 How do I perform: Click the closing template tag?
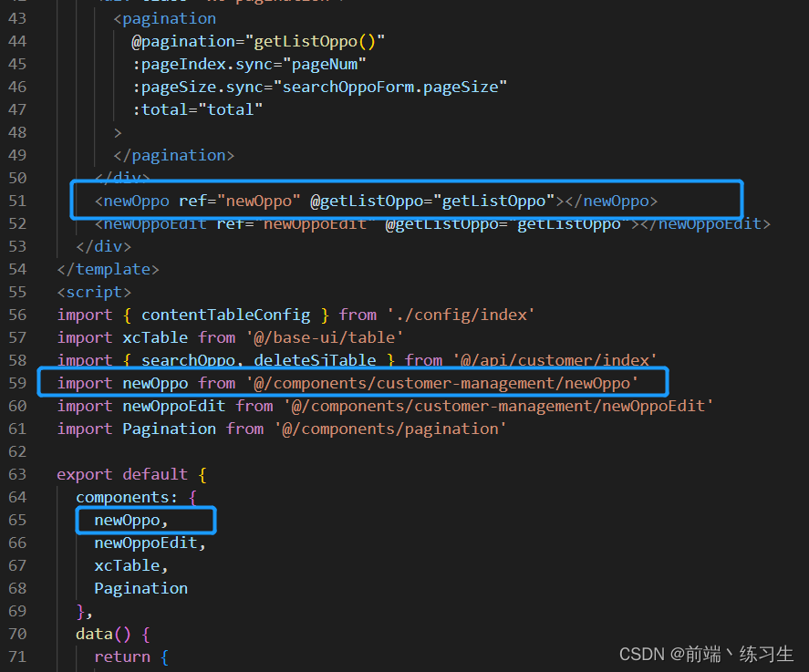click(x=108, y=268)
